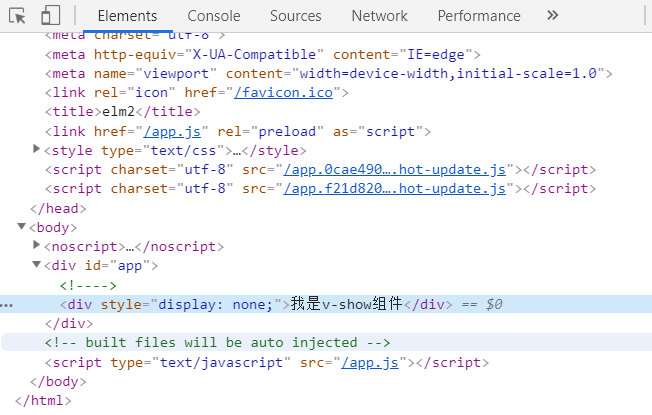This screenshot has height=415, width=652.
Task: Select the title elm2 row
Action: [123, 111]
